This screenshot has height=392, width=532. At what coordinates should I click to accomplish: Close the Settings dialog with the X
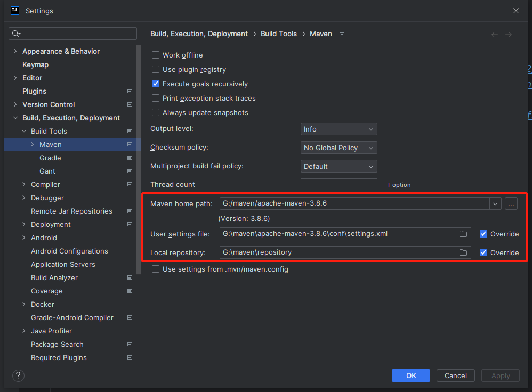coord(515,11)
